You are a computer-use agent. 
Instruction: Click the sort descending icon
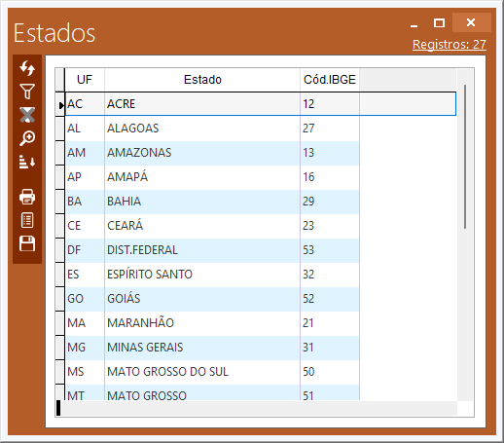[27, 162]
